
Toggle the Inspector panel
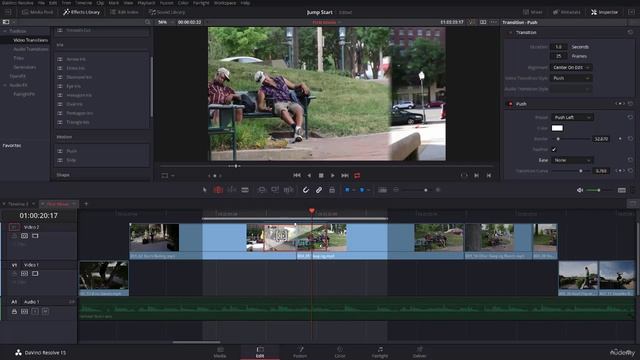click(x=604, y=12)
